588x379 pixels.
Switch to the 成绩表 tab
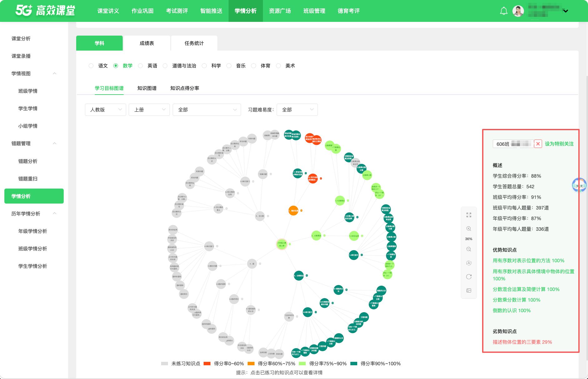[x=147, y=43]
